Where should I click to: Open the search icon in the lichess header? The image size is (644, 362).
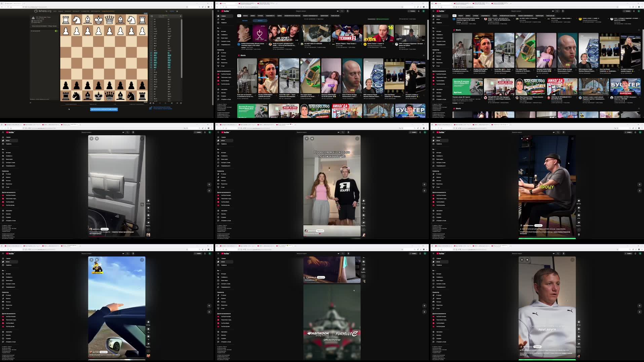pyautogui.click(x=166, y=11)
